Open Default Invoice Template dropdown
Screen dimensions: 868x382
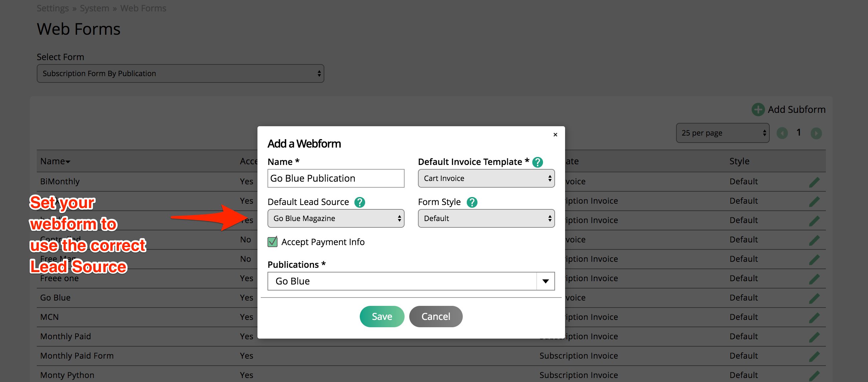point(486,178)
